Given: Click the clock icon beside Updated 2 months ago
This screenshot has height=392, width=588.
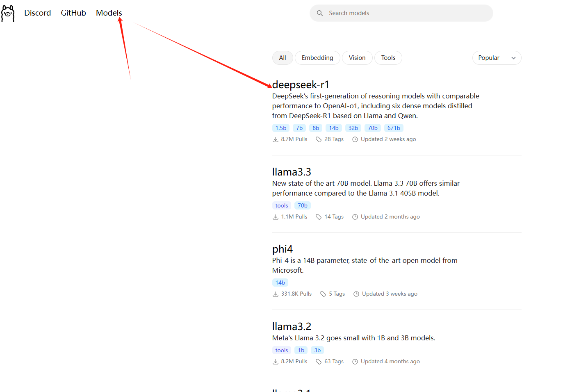Looking at the screenshot, I should pos(355,217).
